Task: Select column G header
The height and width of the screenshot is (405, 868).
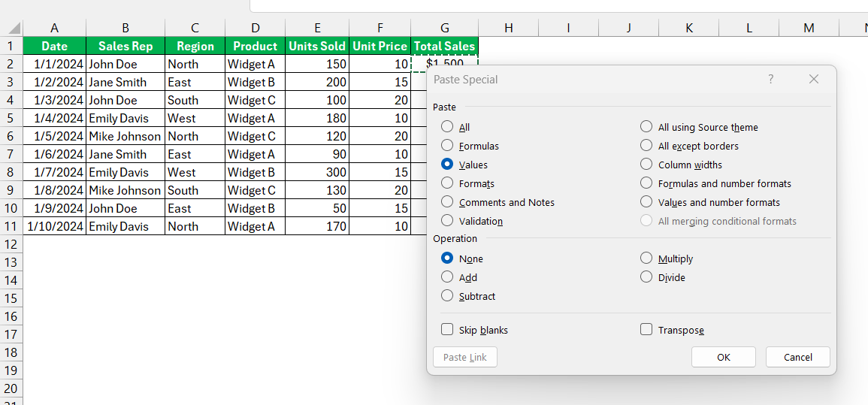Action: [444, 28]
